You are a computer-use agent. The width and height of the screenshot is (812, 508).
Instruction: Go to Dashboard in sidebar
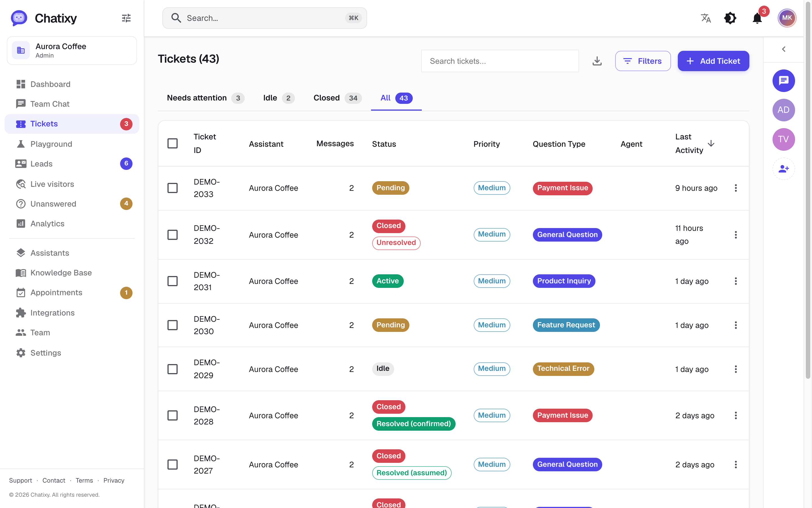[x=72, y=84]
